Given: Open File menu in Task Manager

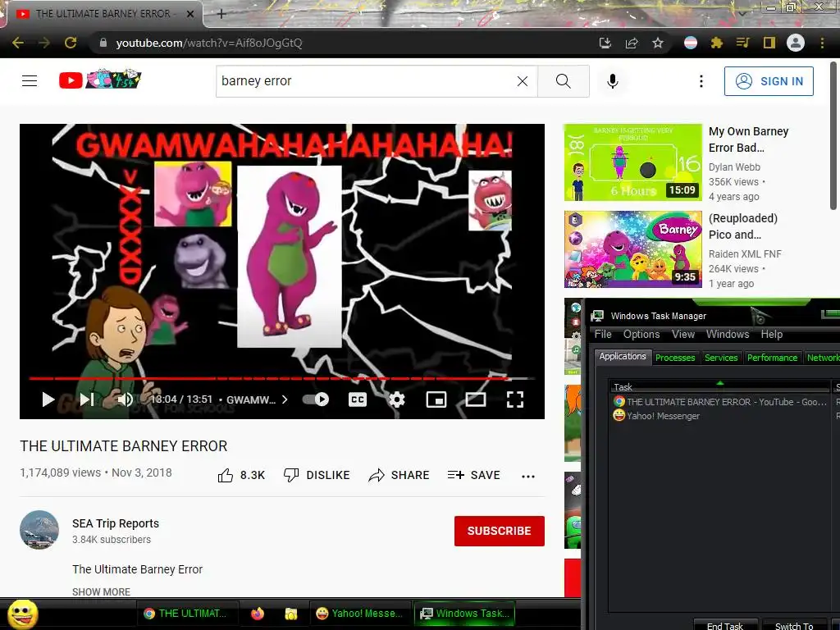Looking at the screenshot, I should [x=603, y=335].
